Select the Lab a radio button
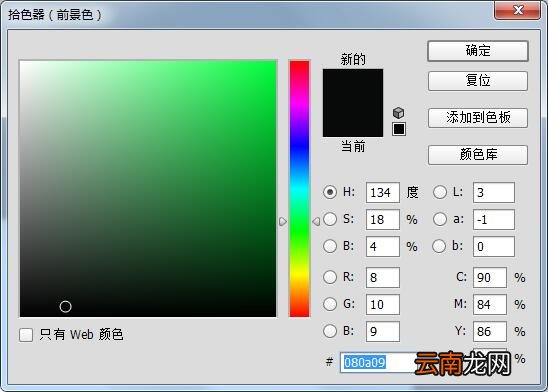The width and height of the screenshot is (548, 392). [440, 219]
